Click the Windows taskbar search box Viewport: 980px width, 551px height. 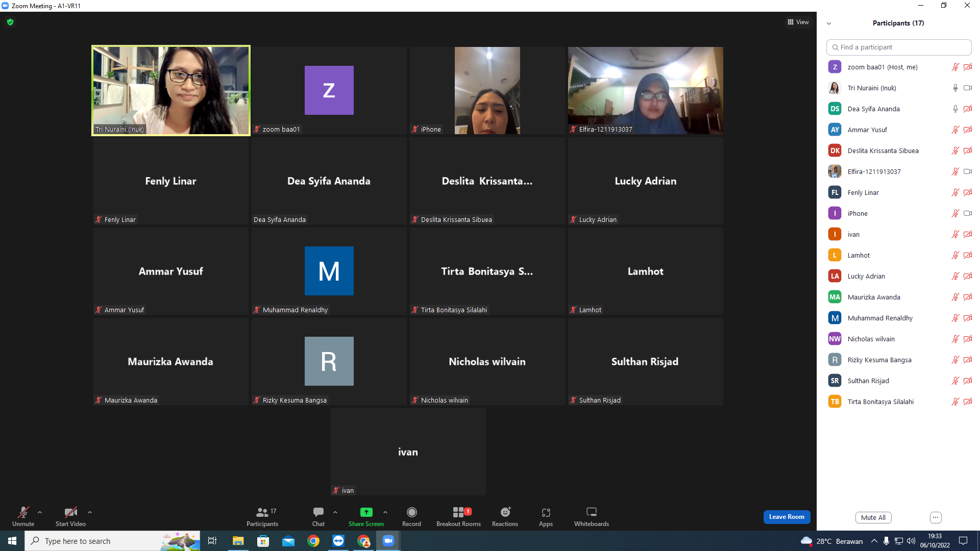click(112, 541)
